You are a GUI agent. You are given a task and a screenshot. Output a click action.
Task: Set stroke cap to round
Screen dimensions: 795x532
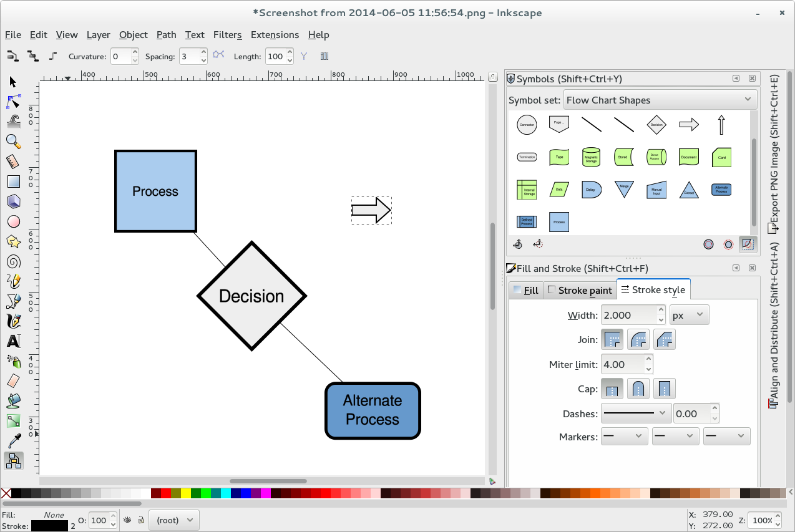[x=638, y=388]
